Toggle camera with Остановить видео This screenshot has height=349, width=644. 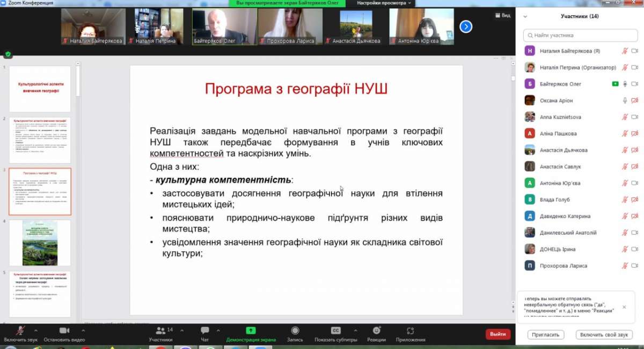(64, 331)
